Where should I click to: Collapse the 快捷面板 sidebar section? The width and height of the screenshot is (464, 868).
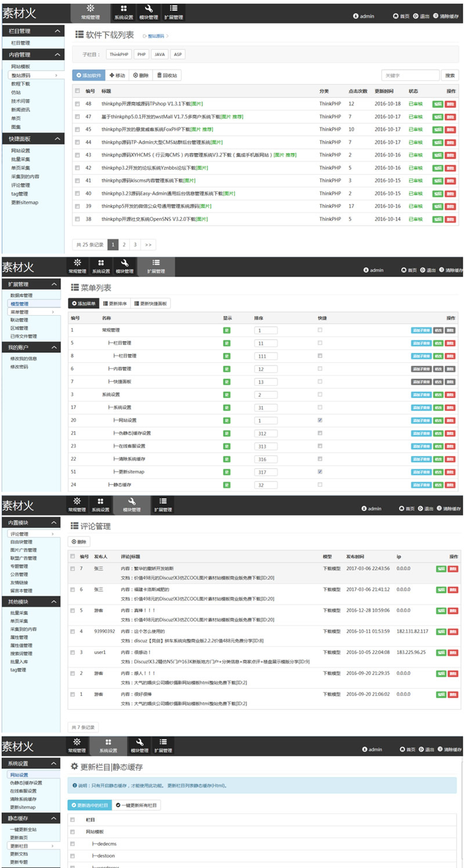pyautogui.click(x=56, y=139)
